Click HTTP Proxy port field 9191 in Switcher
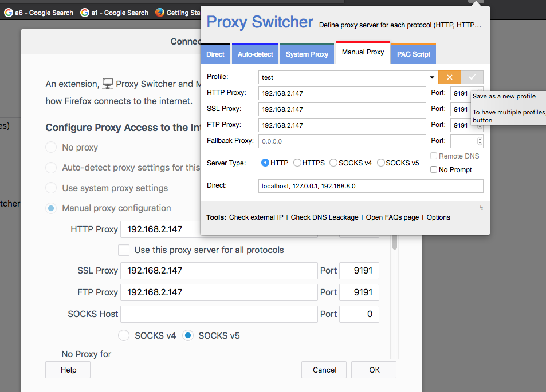This screenshot has height=392, width=546. point(460,93)
